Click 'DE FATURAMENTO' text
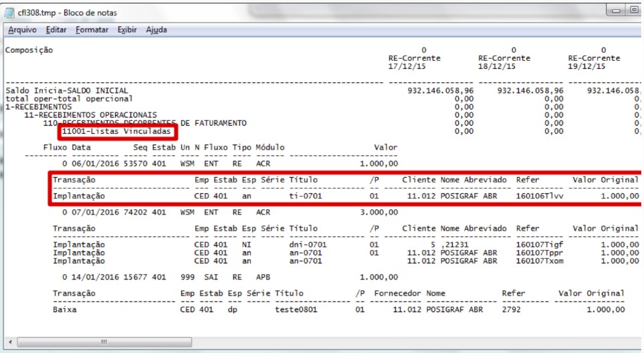The image size is (644, 353). point(213,123)
